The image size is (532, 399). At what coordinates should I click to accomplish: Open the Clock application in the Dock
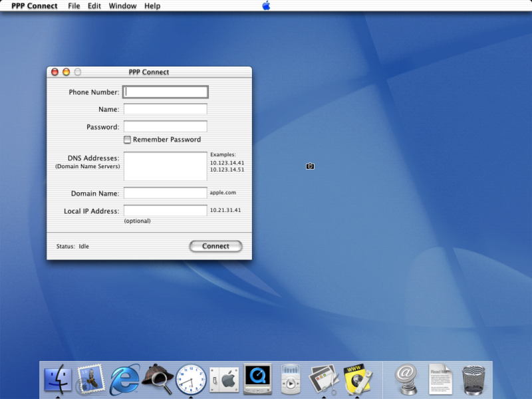click(x=191, y=377)
